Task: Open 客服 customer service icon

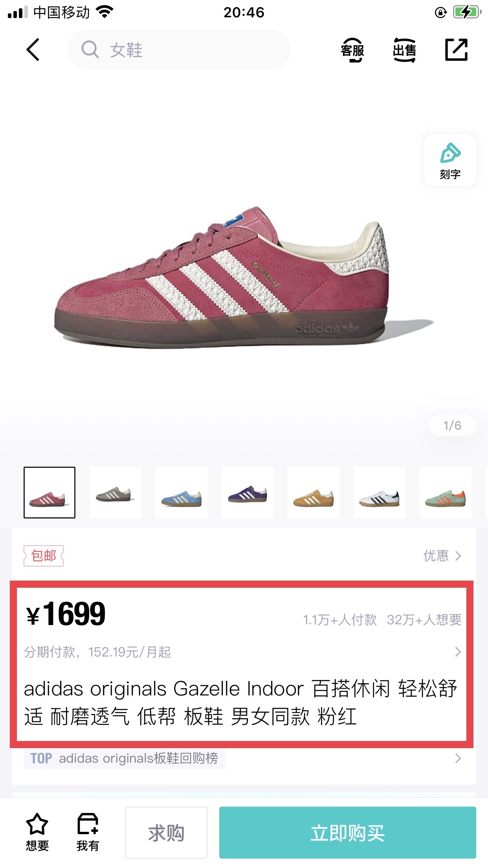Action: coord(352,50)
